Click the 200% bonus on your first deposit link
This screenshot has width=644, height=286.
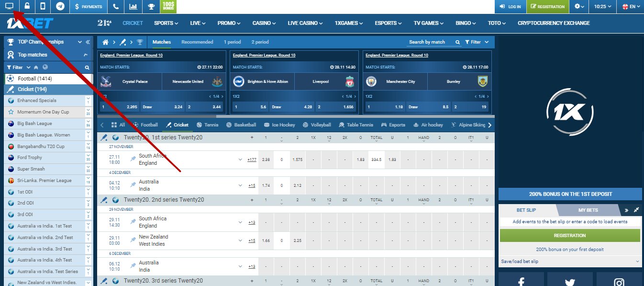tap(570, 249)
